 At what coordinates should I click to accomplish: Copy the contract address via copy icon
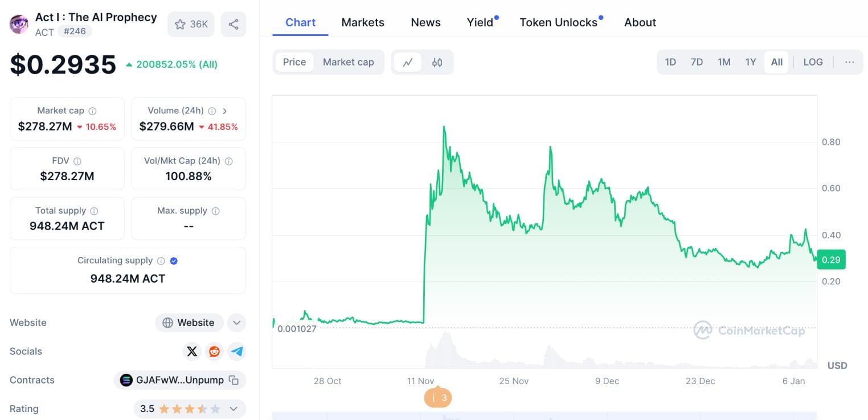click(x=234, y=380)
